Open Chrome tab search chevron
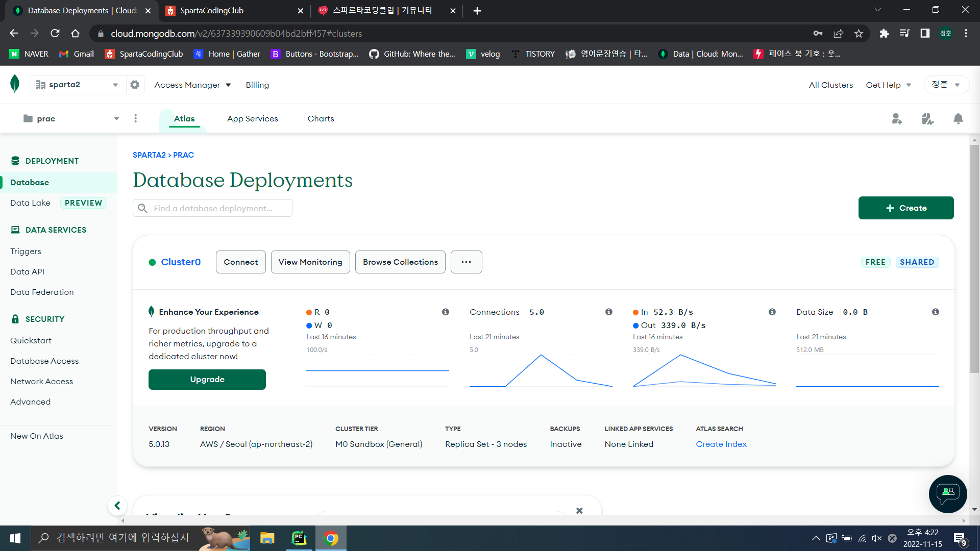Image resolution: width=980 pixels, height=551 pixels. coord(877,10)
